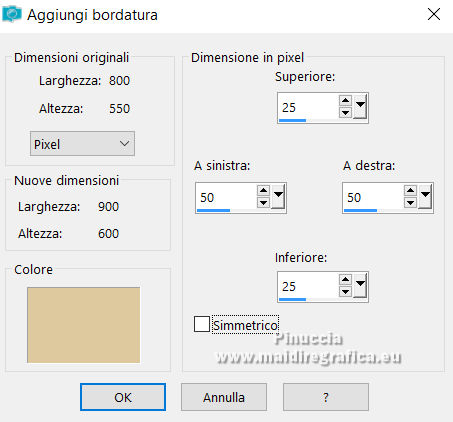Increase the A destra value with up arrow
Screen dimensions: 453x422
point(410,190)
